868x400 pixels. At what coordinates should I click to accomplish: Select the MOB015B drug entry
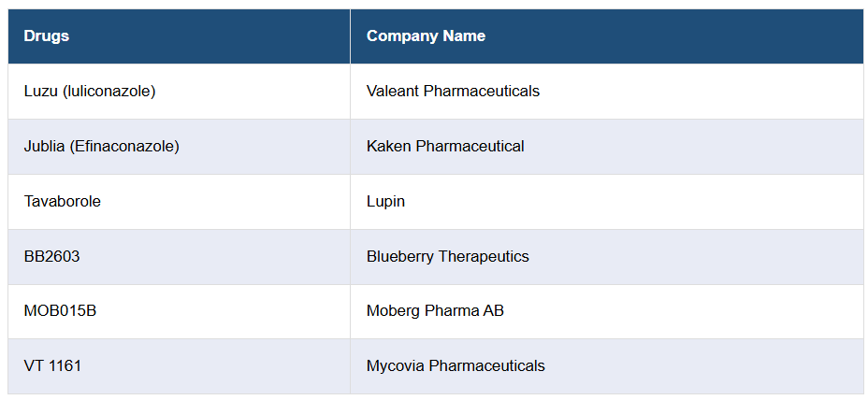60,311
